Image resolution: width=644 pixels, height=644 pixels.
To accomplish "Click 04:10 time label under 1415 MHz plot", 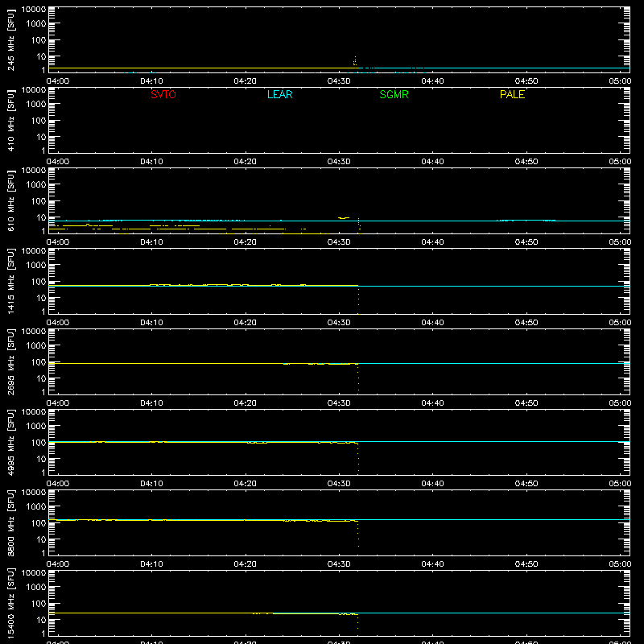I will tap(151, 323).
